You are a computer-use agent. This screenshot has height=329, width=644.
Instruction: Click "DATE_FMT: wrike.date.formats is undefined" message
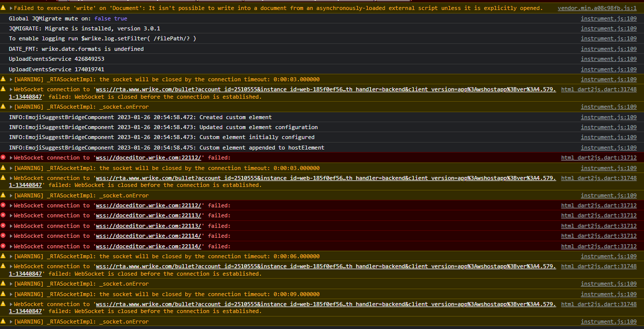pos(76,49)
